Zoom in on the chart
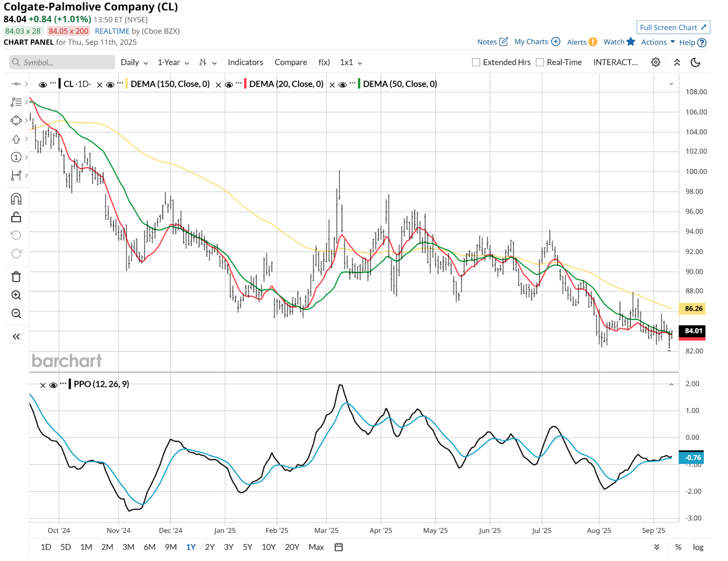Image resolution: width=728 pixels, height=561 pixels. (16, 295)
